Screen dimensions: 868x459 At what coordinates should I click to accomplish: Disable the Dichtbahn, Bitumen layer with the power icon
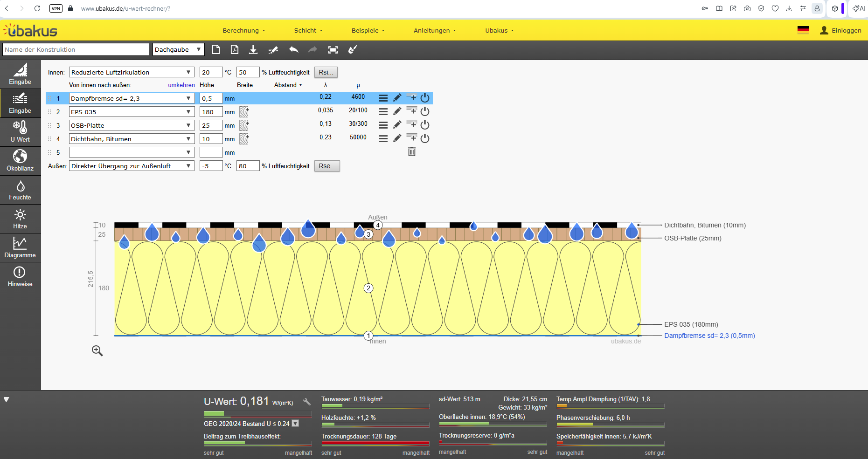click(x=425, y=138)
